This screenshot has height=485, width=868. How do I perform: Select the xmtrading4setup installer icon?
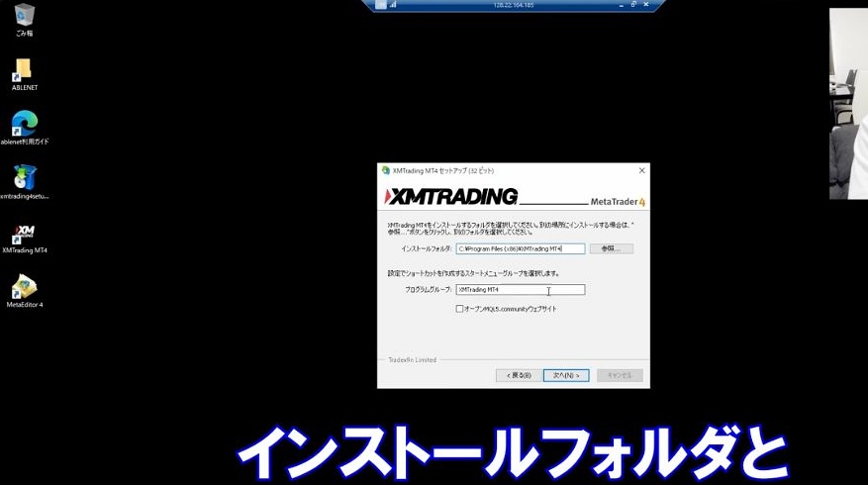click(24, 182)
